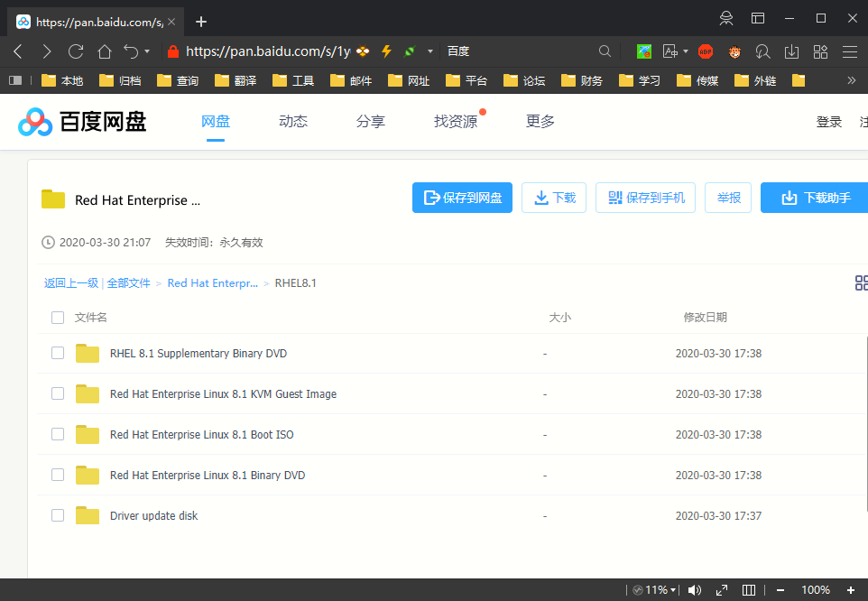Select the 网盘 navigation tab

point(216,121)
